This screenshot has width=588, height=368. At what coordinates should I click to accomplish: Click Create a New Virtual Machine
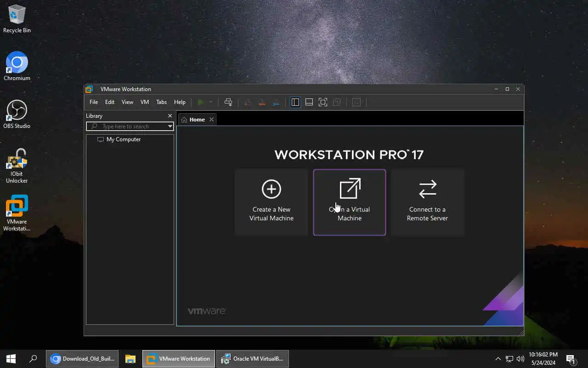tap(271, 202)
